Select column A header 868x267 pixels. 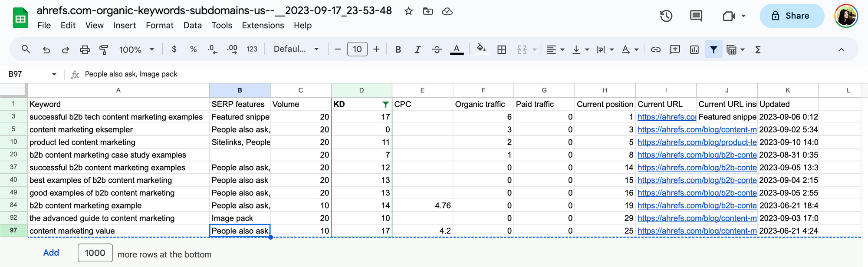click(118, 90)
